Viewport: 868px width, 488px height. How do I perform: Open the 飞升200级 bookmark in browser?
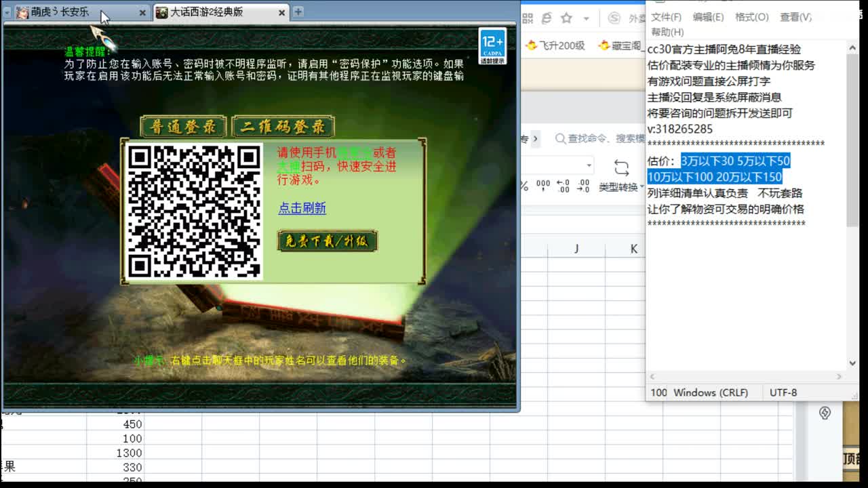click(556, 45)
